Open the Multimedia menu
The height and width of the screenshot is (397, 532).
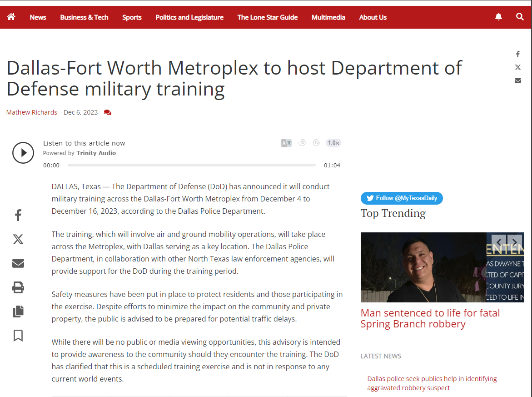pos(328,17)
